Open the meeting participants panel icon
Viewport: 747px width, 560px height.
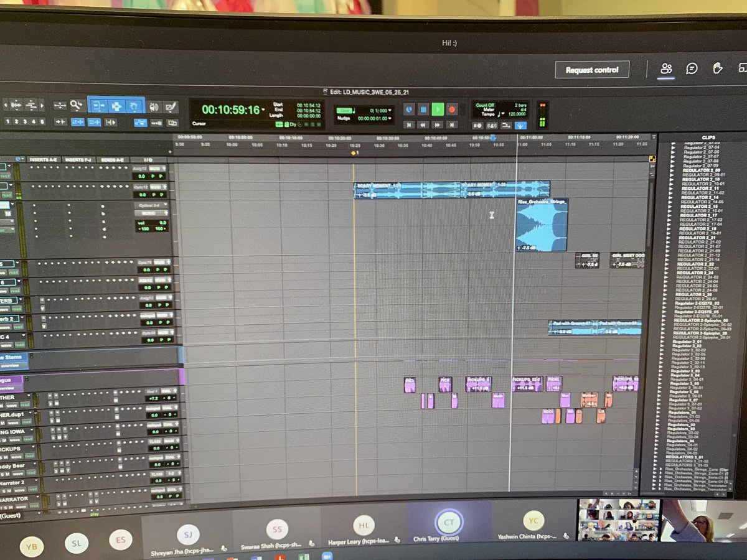pyautogui.click(x=666, y=69)
